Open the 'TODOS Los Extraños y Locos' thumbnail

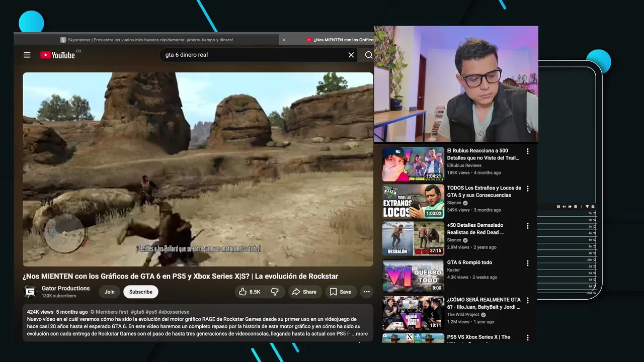point(413,201)
